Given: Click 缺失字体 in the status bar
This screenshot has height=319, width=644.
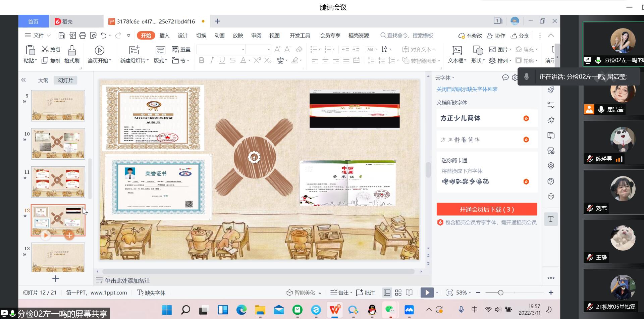Looking at the screenshot, I should 151,293.
